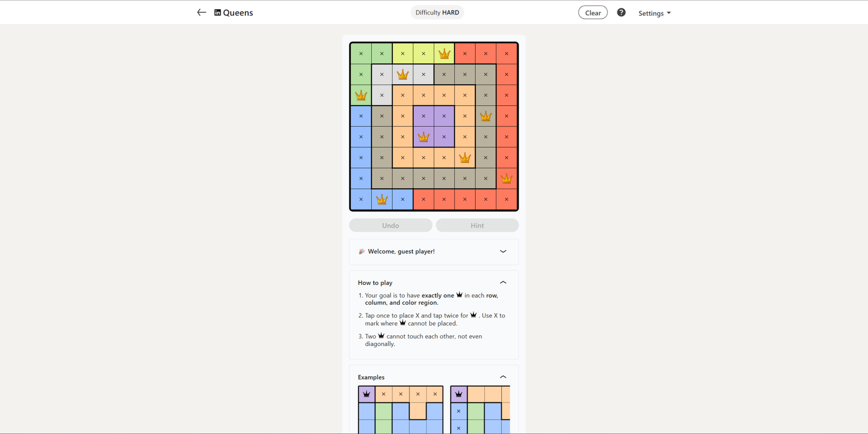
Task: Expand the Welcome guest player panel
Action: [503, 251]
